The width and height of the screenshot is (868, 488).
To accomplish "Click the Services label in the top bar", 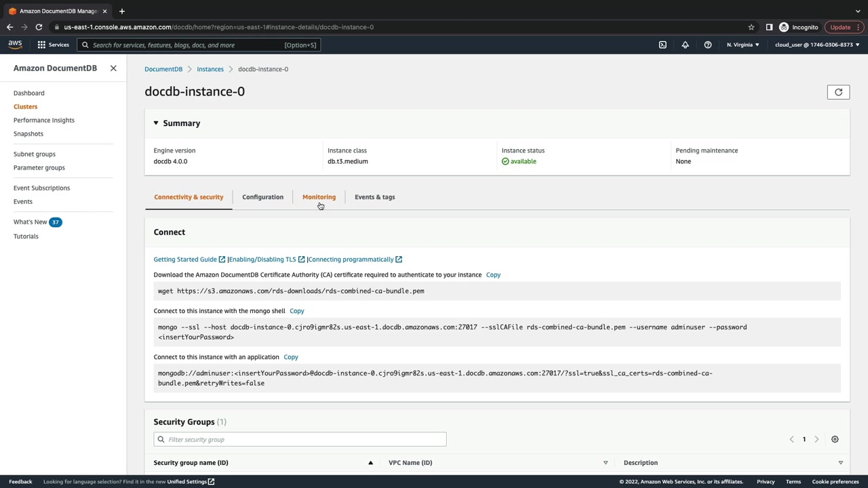I will [58, 45].
